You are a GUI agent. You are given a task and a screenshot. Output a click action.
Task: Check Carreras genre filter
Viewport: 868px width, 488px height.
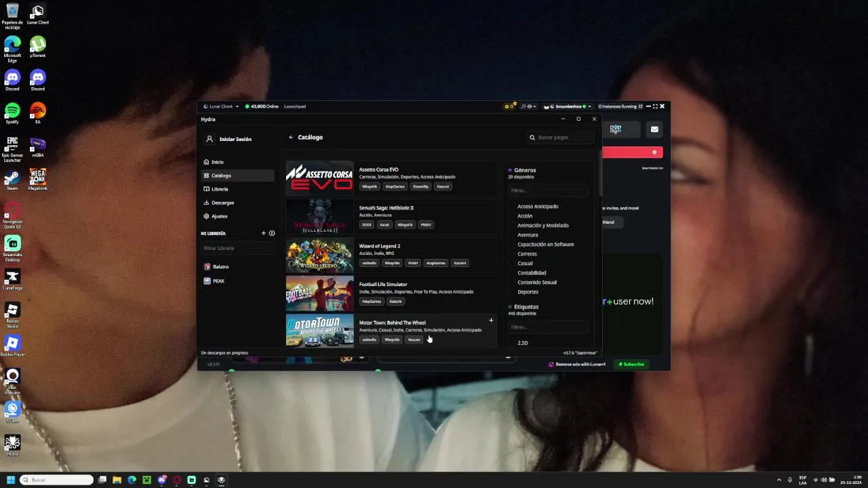coord(523,253)
